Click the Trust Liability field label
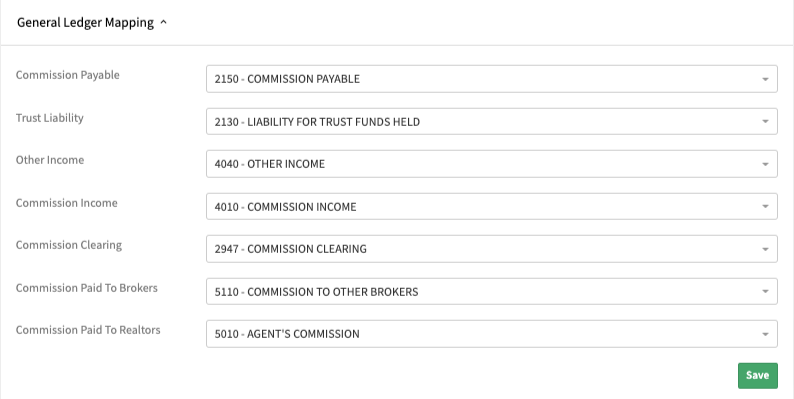This screenshot has width=794, height=399. (x=50, y=118)
